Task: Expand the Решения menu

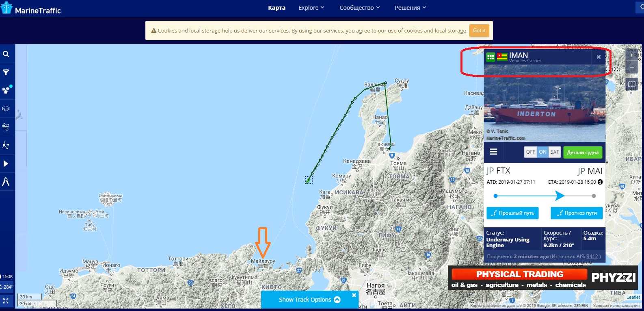Action: [411, 8]
